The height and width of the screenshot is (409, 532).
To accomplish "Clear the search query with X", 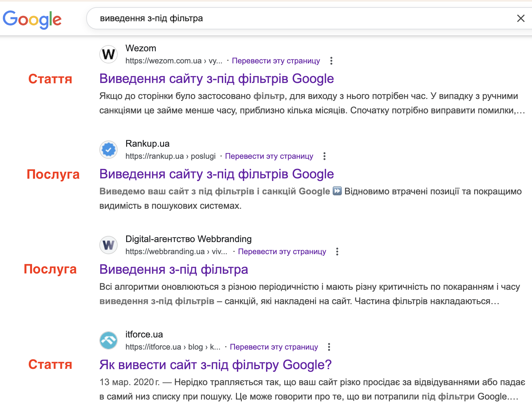I will (x=521, y=18).
